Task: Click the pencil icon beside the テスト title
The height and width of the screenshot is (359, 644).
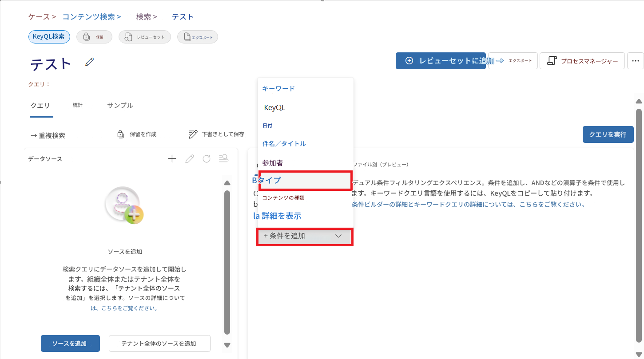Action: tap(90, 62)
